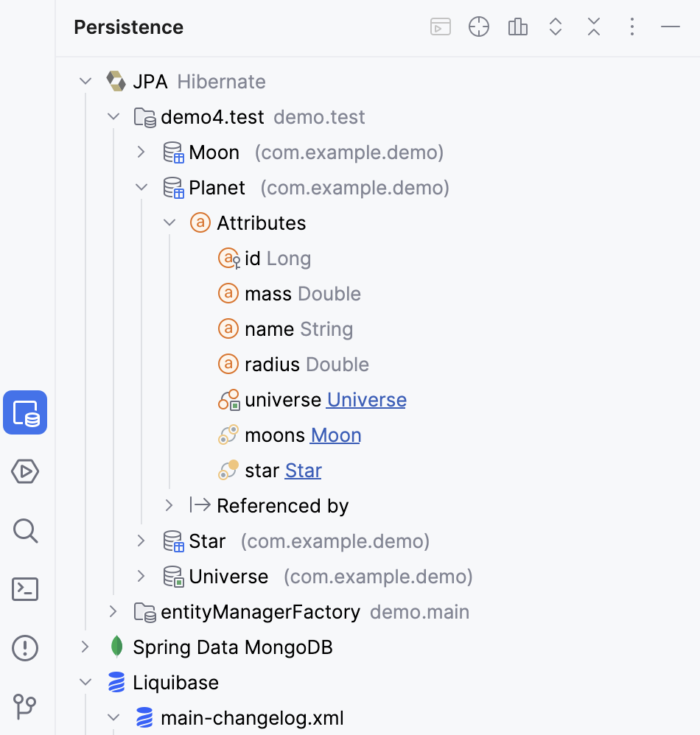Select the "Planet" entity label
This screenshot has width=700, height=735.
click(217, 188)
